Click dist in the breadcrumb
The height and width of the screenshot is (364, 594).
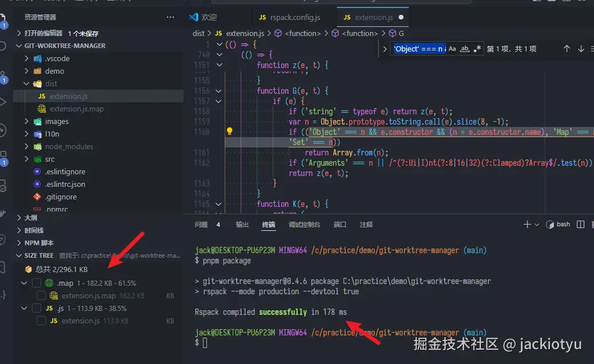(x=198, y=33)
